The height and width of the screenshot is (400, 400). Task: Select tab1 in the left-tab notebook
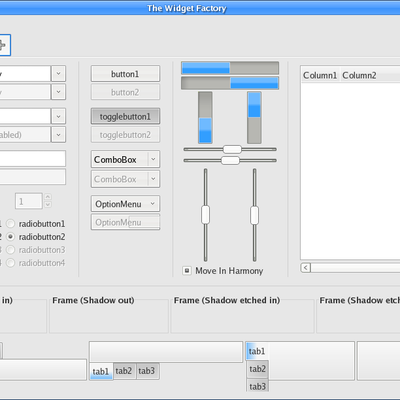click(x=257, y=351)
